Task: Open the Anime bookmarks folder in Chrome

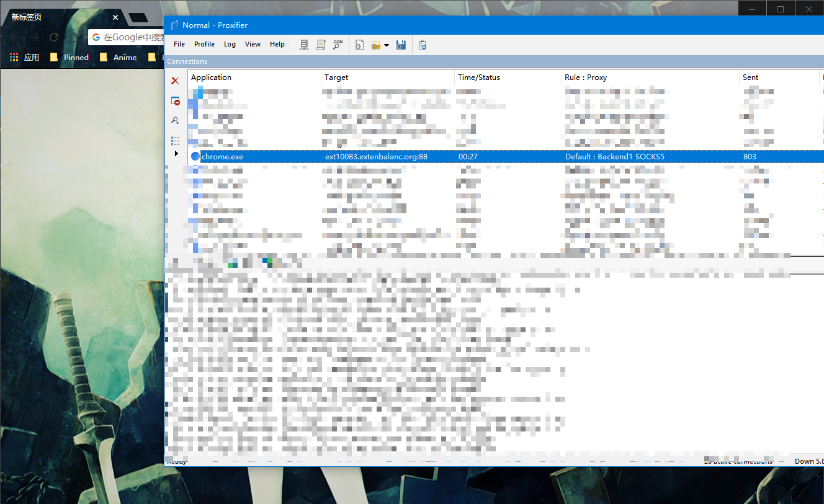Action: pos(118,57)
